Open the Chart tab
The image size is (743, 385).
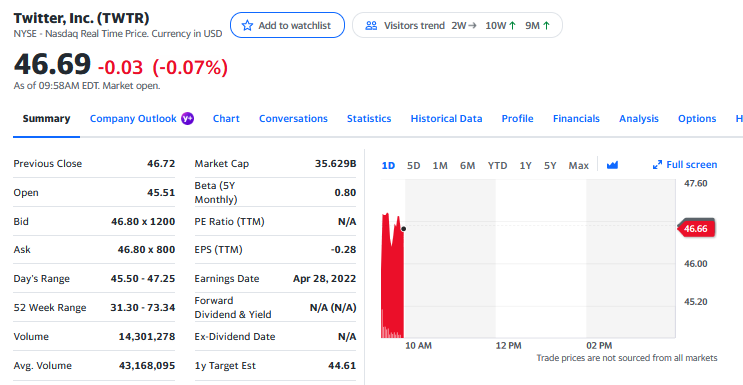[226, 119]
